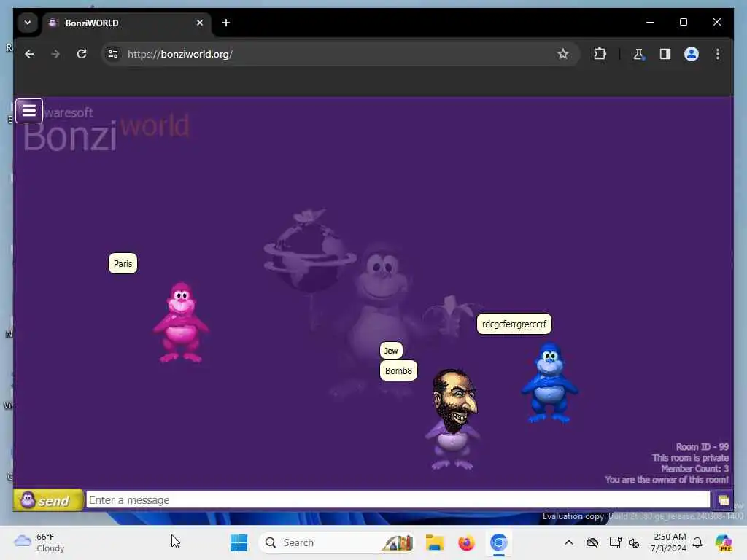Toggle the browser side panel
The image size is (747, 560).
[x=665, y=54]
